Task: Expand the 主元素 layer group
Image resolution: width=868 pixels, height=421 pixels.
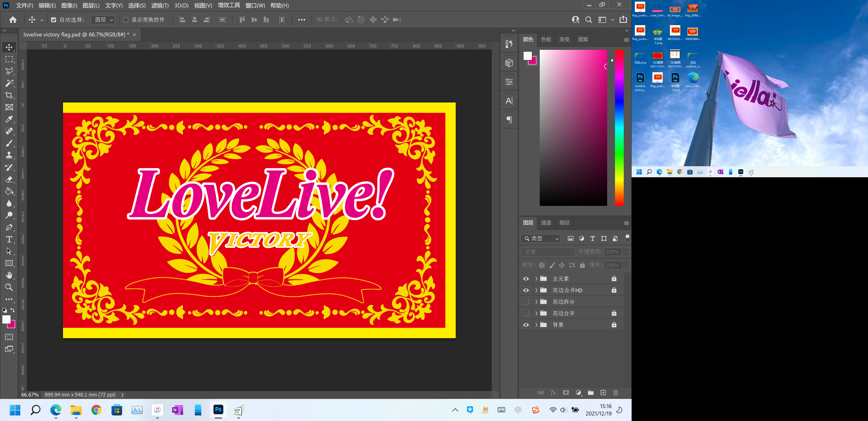Action: (536, 279)
